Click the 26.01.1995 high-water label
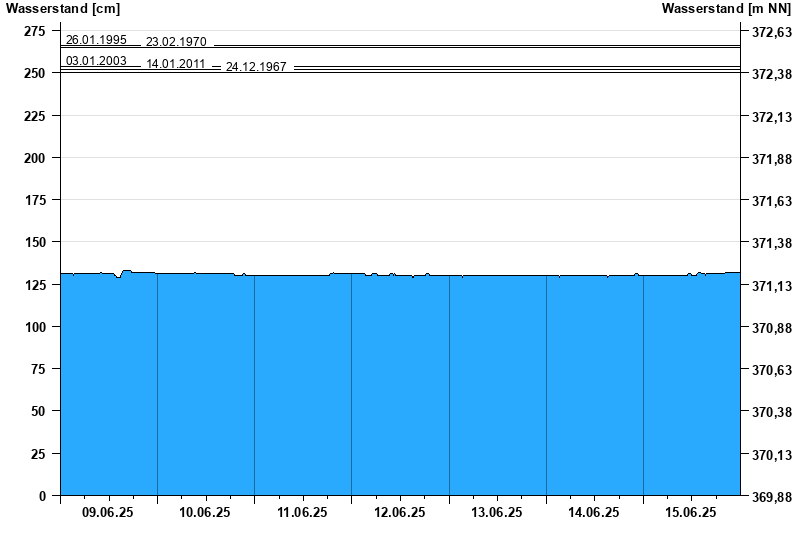Screen dimensions: 800x550 pyautogui.click(x=96, y=40)
